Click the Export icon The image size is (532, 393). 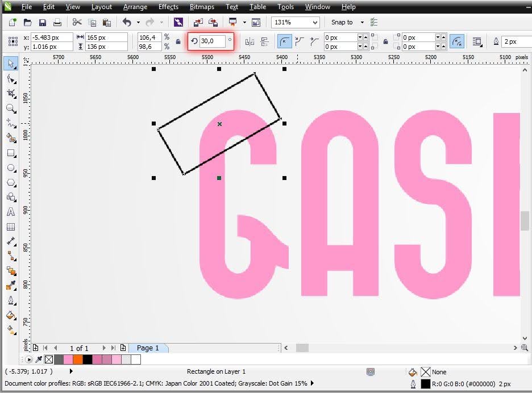pos(213,22)
